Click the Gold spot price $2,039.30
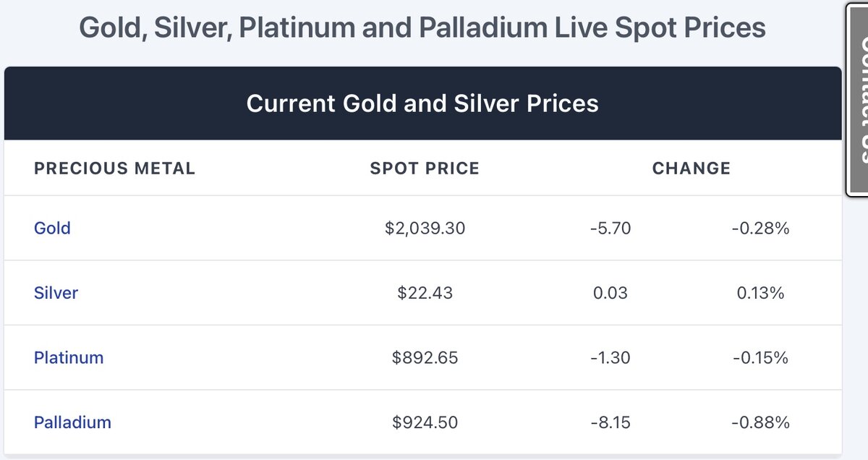Screen dimensions: 868x460 425,229
